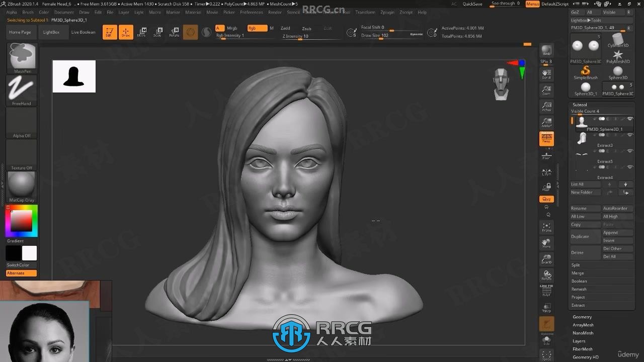644x362 pixels.
Task: Toggle the Zadd mode
Action: pyautogui.click(x=285, y=28)
